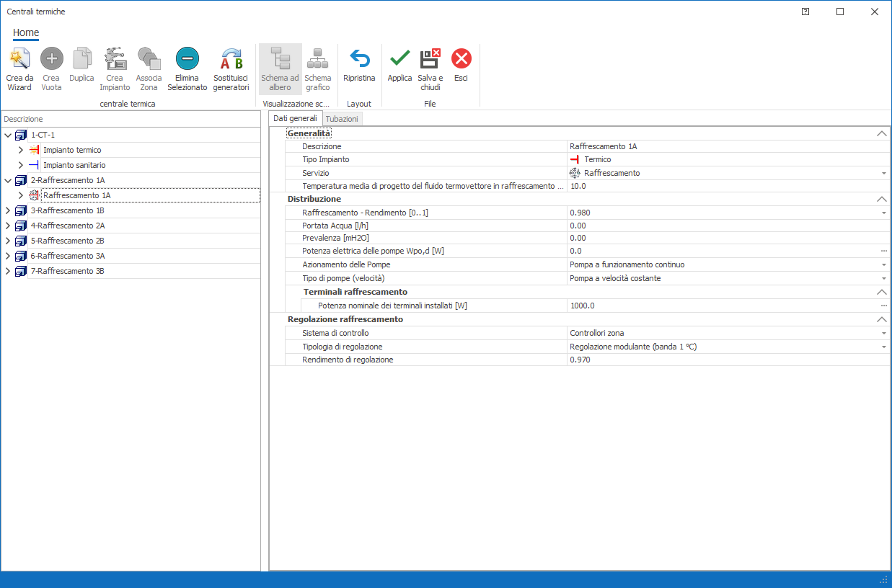
Task: Expand the 3-Raffrescamento 1B tree node
Action: (8, 210)
